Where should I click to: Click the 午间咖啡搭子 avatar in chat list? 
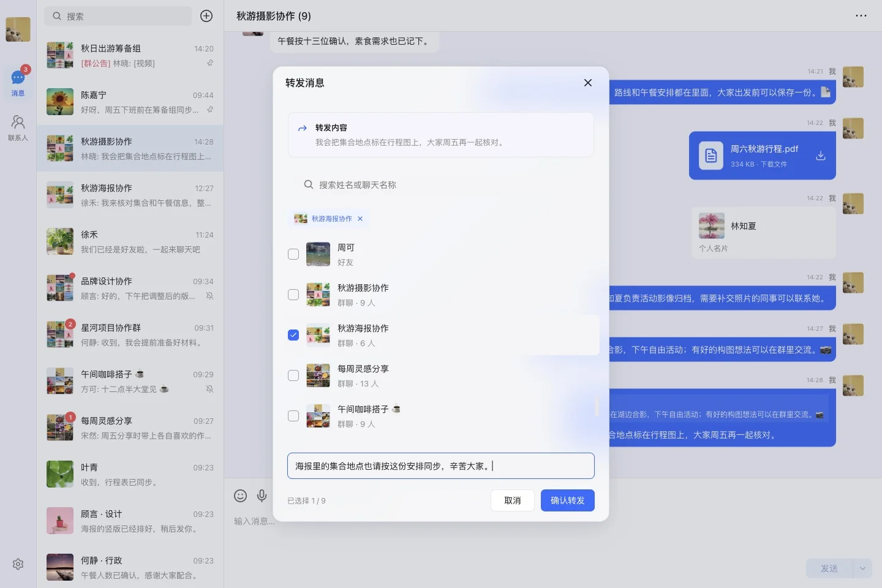[x=60, y=381]
